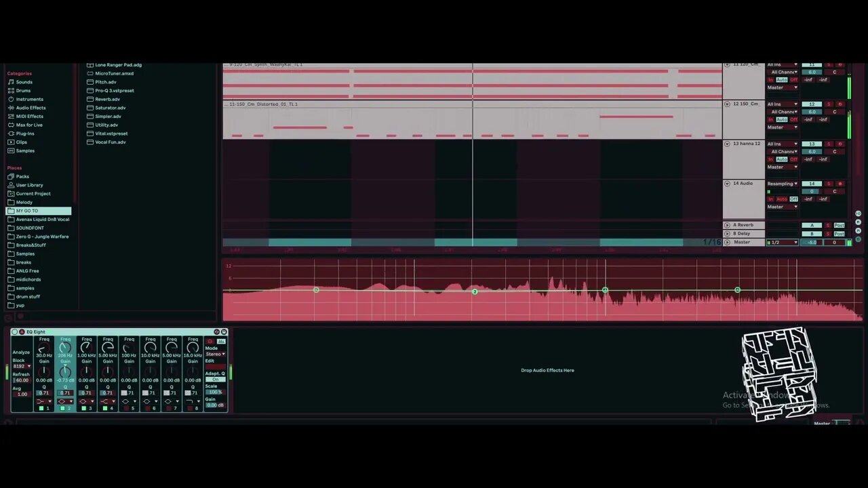Click band 2 Freq knob at 206 Hz
The width and height of the screenshot is (868, 488).
pyautogui.click(x=65, y=347)
